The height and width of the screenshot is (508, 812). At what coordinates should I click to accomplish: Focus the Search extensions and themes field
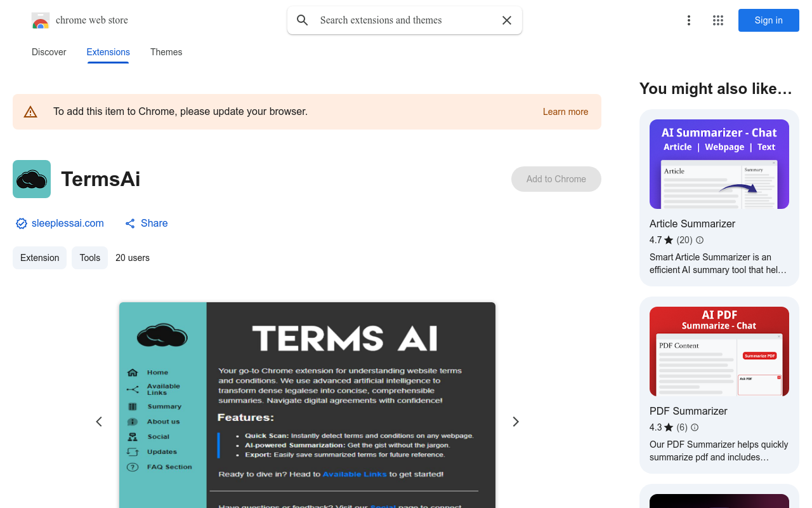tap(405, 20)
